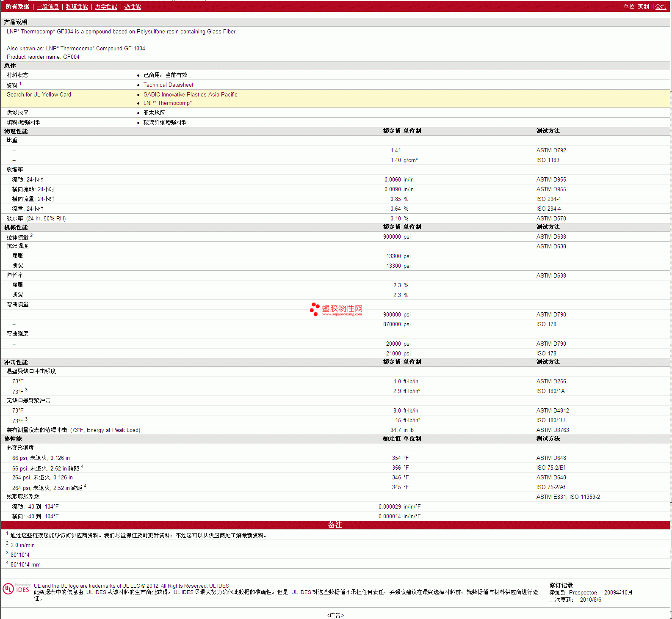
Task: Open the 一般信息 tab
Action: (x=48, y=7)
